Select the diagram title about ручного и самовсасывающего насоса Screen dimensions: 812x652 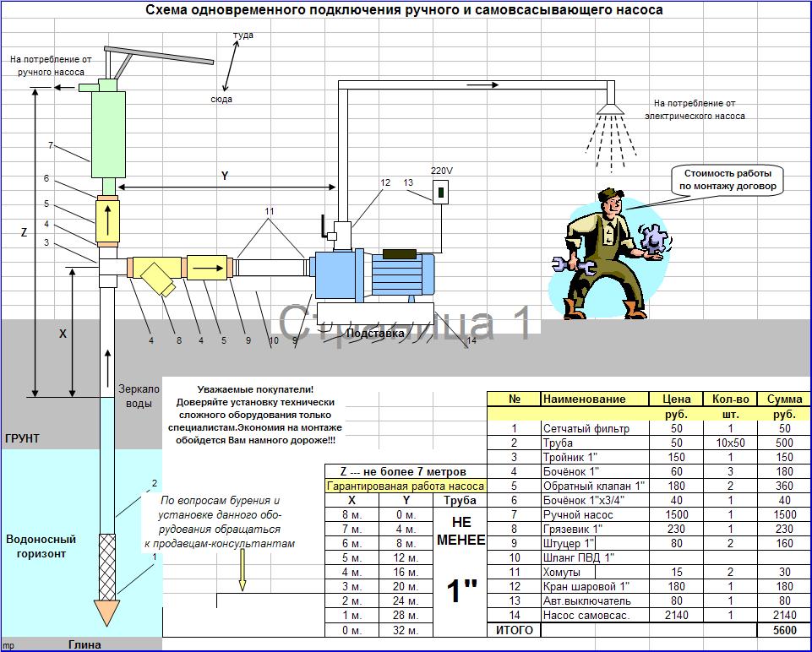pyautogui.click(x=404, y=10)
